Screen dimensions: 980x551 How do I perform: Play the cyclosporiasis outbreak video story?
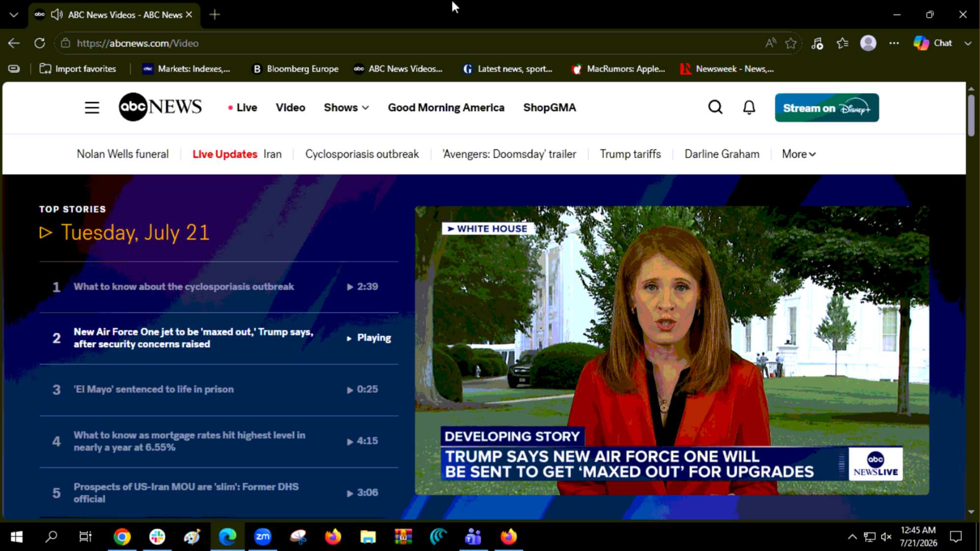pyautogui.click(x=219, y=287)
